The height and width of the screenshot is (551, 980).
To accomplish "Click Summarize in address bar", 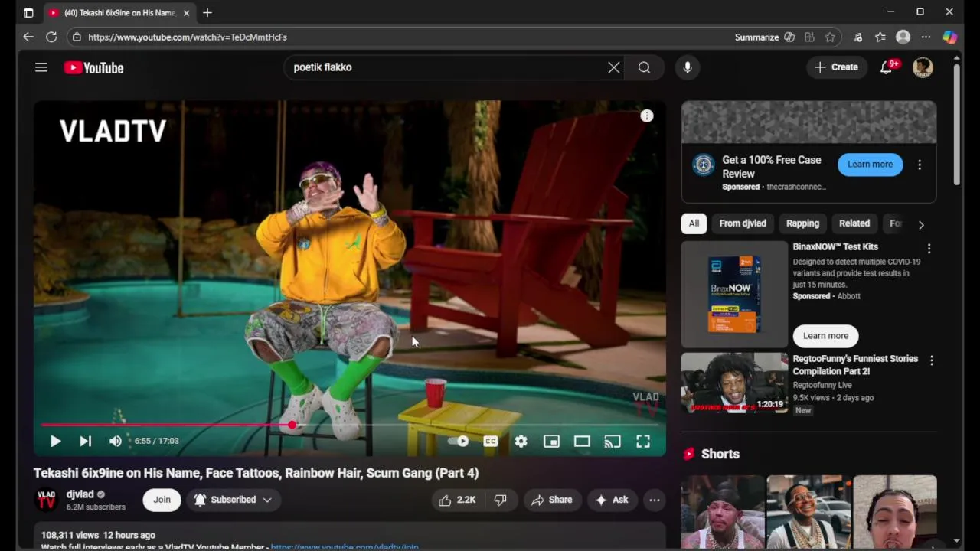I will click(756, 37).
